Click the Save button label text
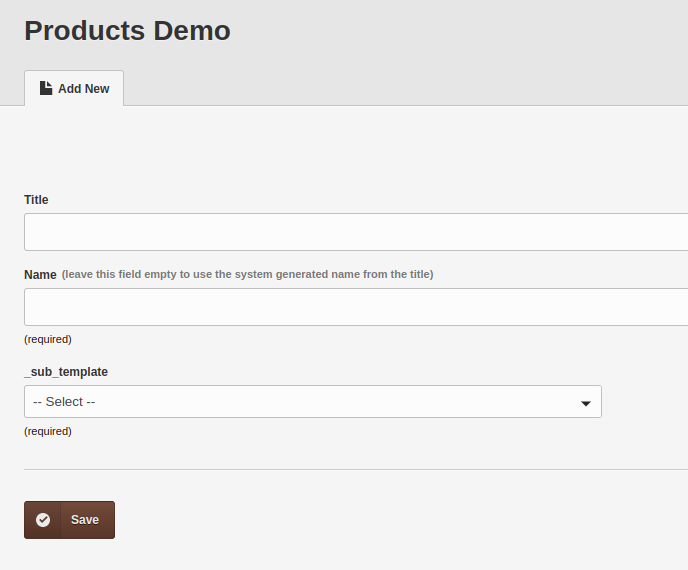The height and width of the screenshot is (570, 688). (x=85, y=520)
